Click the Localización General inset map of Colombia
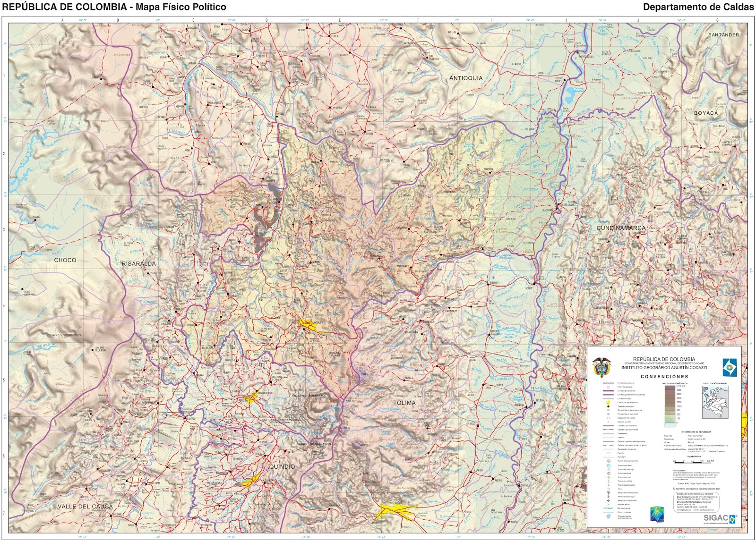This screenshot has width=756, height=541. (716, 402)
